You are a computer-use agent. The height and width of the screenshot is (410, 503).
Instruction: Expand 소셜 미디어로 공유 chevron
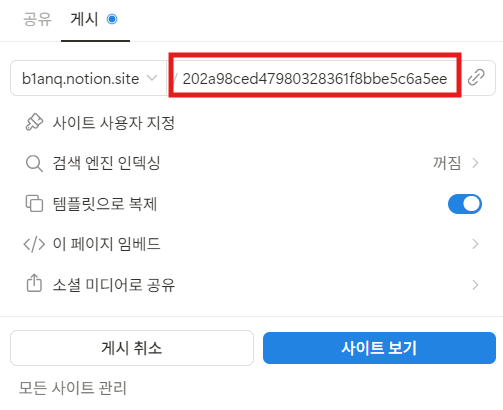coord(475,285)
